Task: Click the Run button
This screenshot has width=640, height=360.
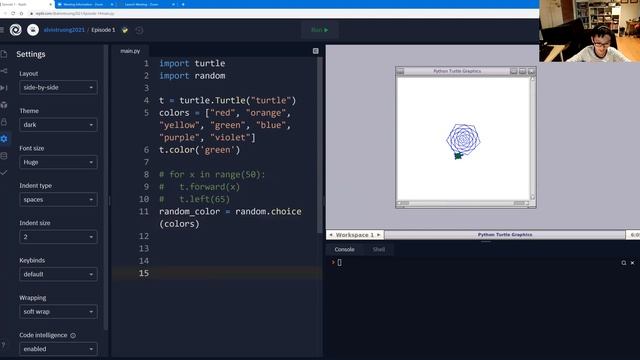Action: click(x=320, y=30)
